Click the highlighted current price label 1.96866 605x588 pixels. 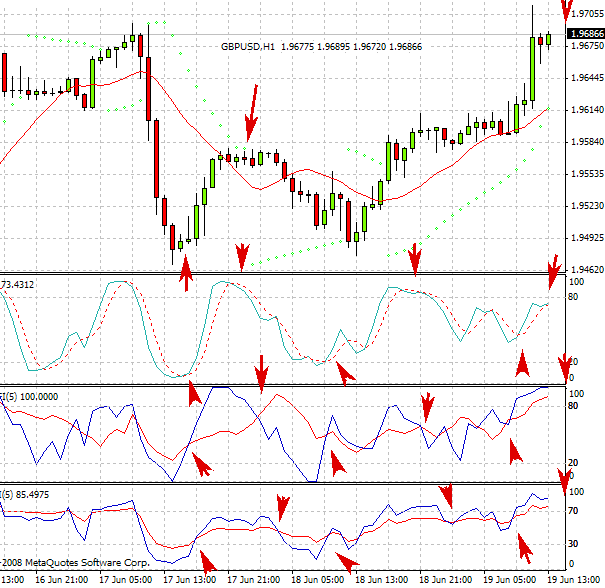[x=585, y=34]
